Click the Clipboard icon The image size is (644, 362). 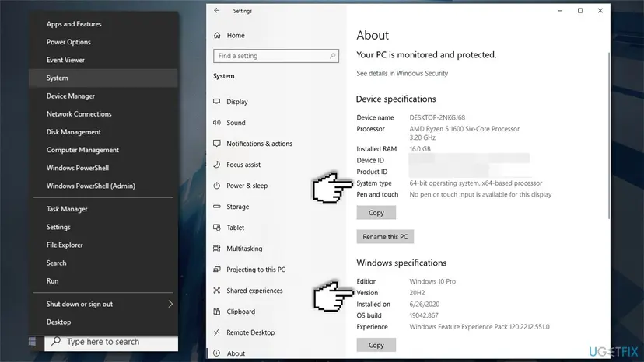(x=217, y=311)
